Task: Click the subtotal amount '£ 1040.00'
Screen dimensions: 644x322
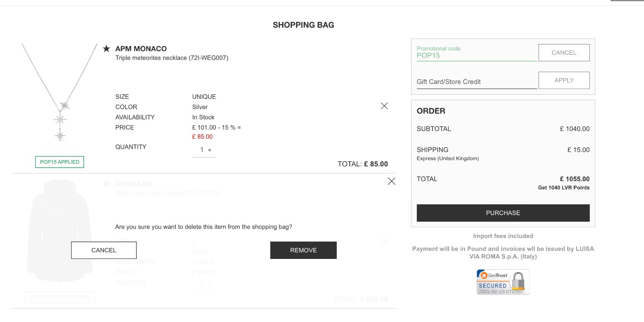Action: coord(575,129)
